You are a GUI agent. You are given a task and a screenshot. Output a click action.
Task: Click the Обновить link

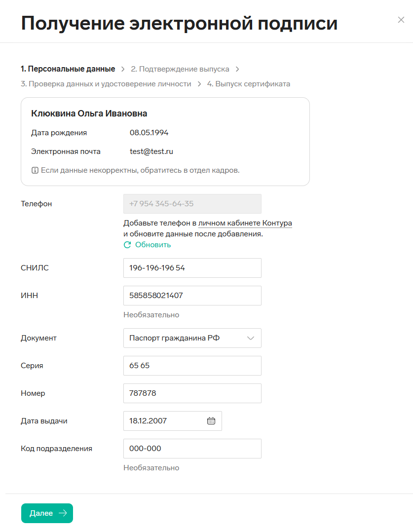153,245
